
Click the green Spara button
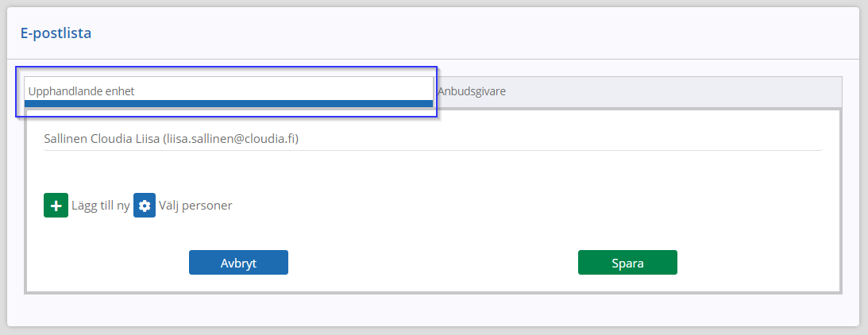click(x=627, y=263)
